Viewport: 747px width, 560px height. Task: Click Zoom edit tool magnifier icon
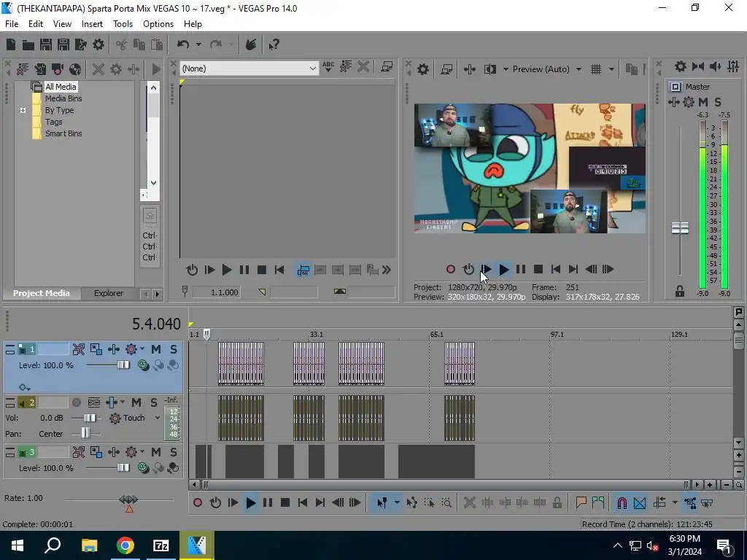point(446,502)
